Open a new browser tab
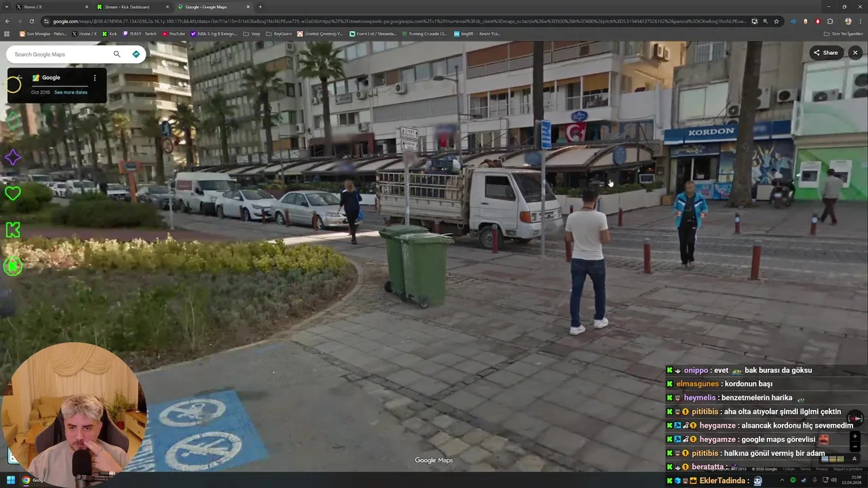This screenshot has height=488, width=868. 260,7
